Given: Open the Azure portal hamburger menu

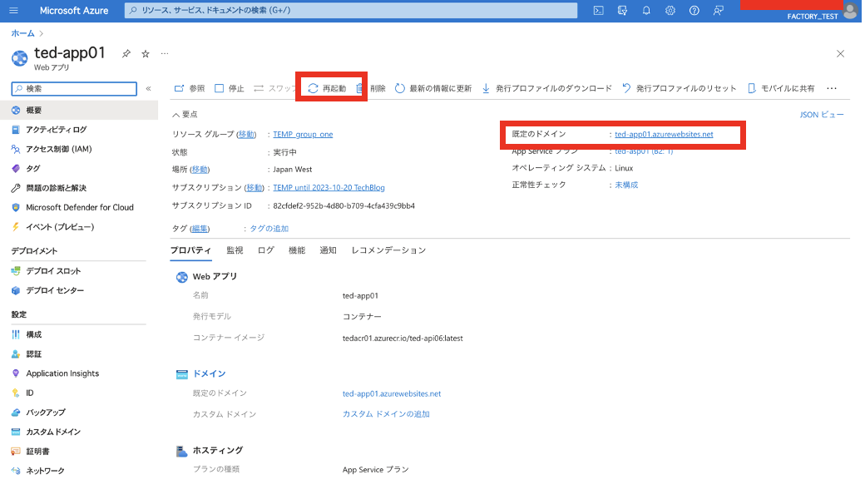Looking at the screenshot, I should [x=14, y=11].
